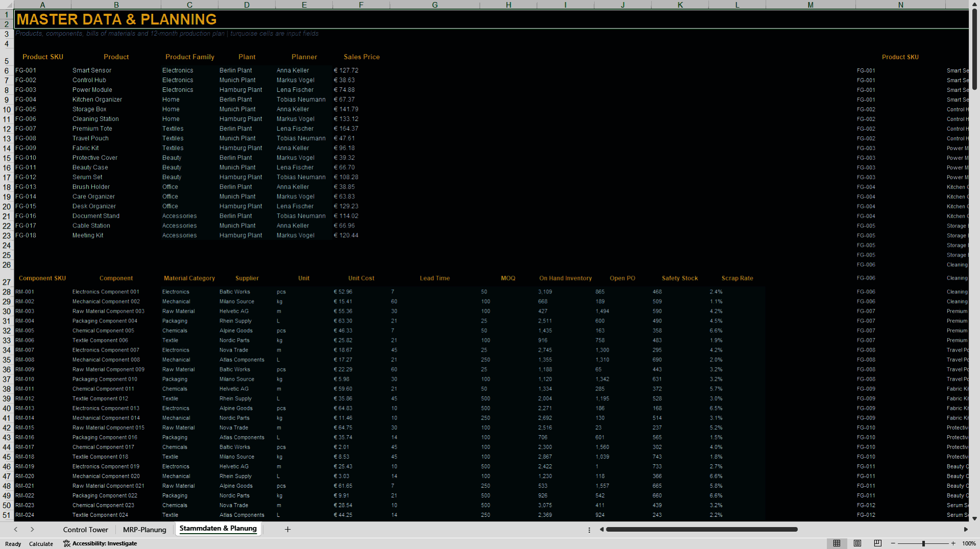
Task: Click horizontal scrollbar left arrow
Action: (x=602, y=530)
